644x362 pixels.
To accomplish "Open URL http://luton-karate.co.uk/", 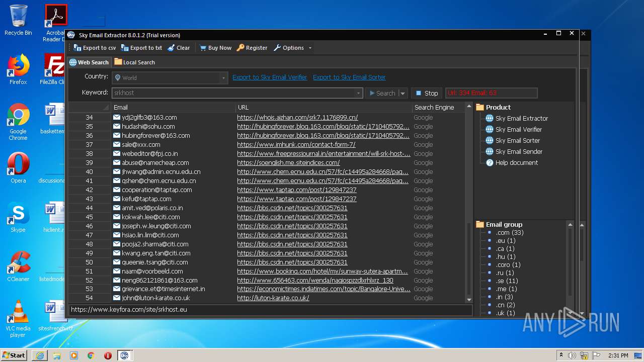I will [273, 298].
